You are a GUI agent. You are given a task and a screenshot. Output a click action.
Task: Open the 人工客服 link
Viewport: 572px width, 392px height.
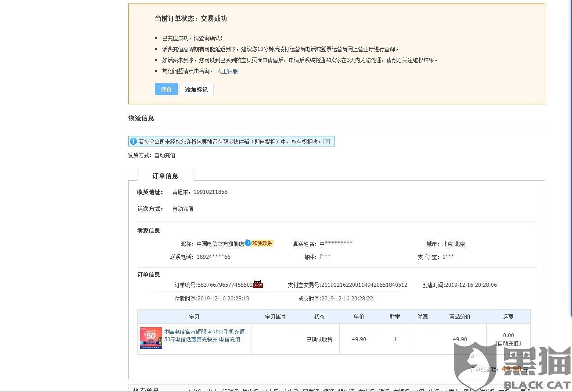click(227, 71)
